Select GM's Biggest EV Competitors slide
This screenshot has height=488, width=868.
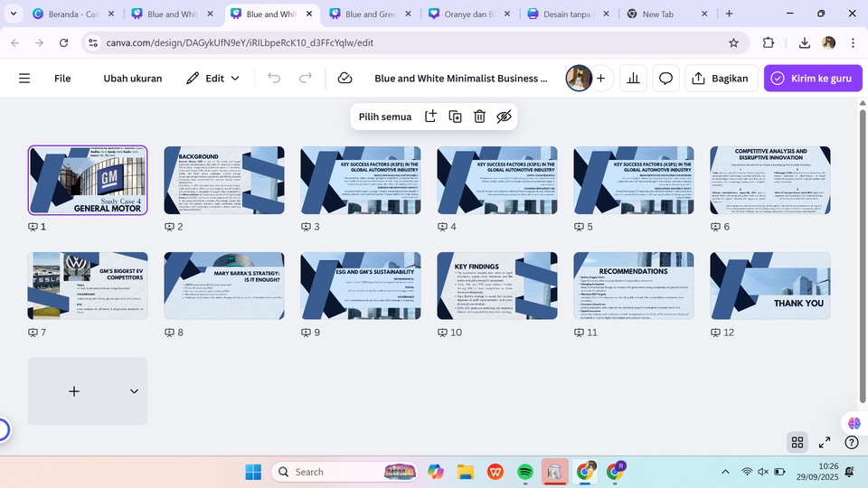tap(88, 286)
